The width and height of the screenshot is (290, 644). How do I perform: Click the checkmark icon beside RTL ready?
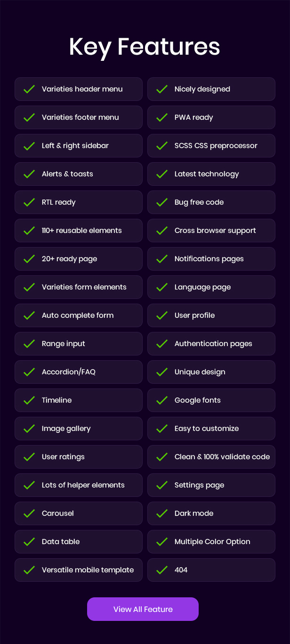coord(29,202)
